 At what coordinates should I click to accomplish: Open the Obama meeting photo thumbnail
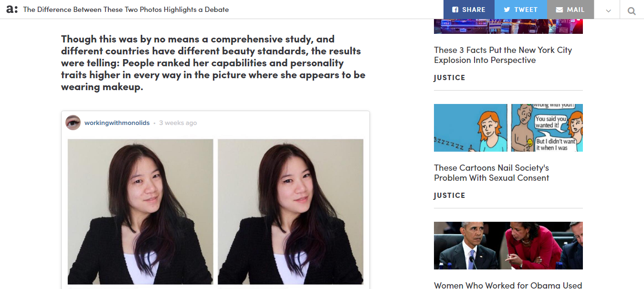[x=508, y=246]
